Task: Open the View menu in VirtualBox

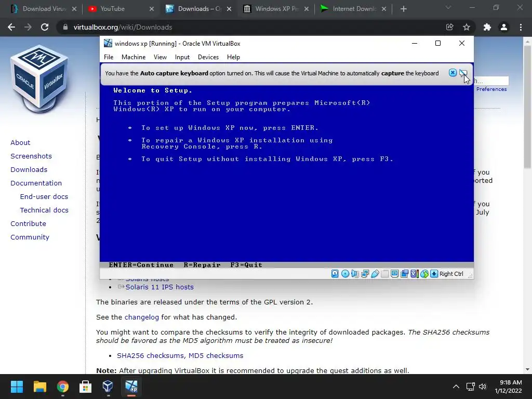Action: coord(160,57)
